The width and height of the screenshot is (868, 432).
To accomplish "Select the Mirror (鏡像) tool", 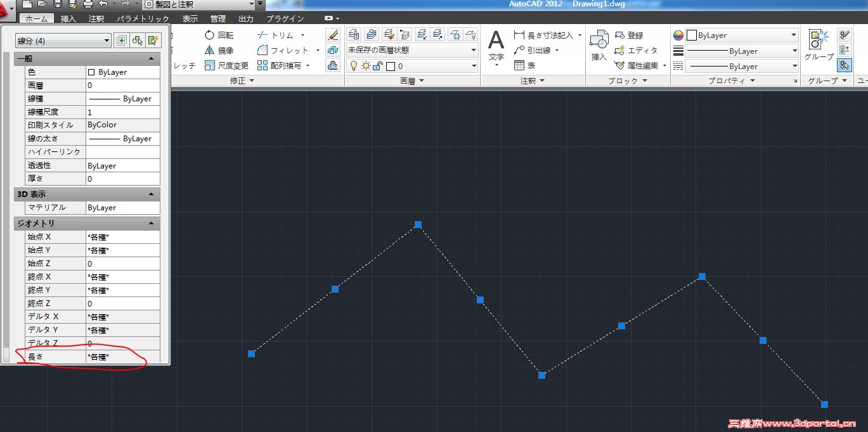I will (x=219, y=50).
